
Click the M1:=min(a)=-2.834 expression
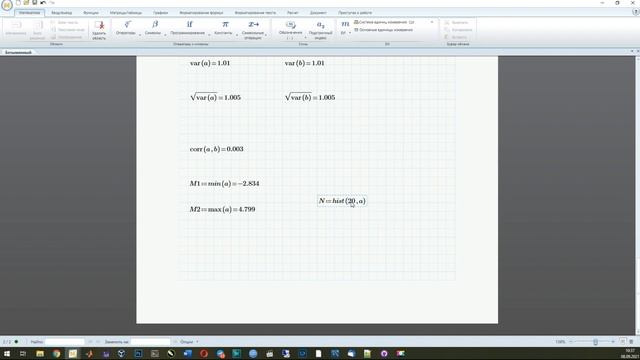pos(224,183)
